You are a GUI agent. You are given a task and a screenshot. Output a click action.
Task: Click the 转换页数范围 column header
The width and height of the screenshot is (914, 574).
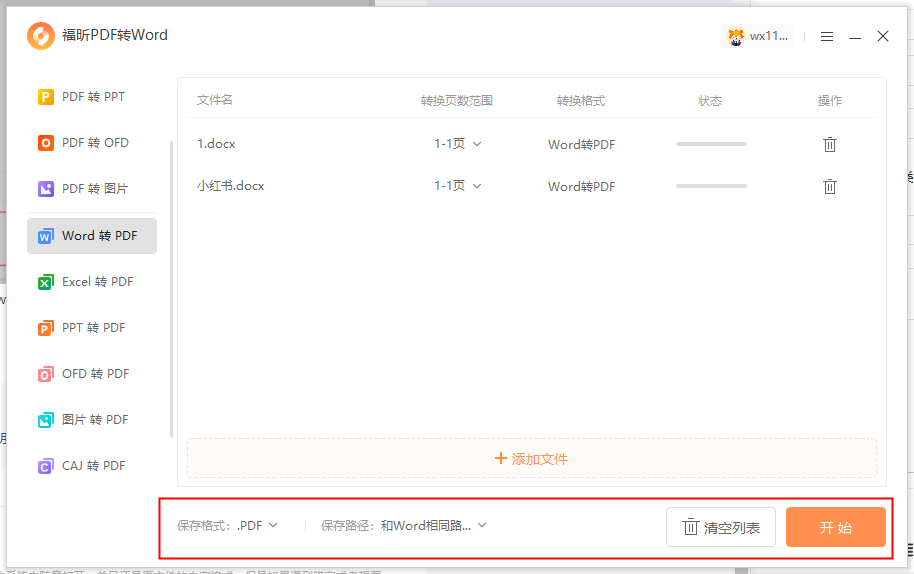pos(457,101)
